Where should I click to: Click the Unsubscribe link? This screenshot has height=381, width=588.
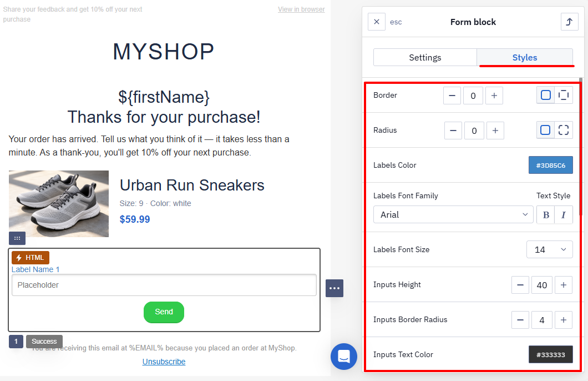[164, 362]
